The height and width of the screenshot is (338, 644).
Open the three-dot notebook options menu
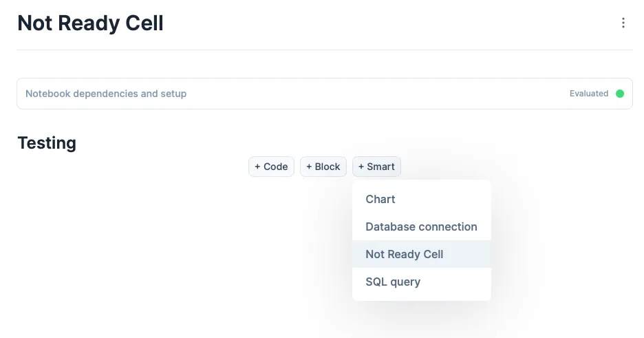(x=623, y=23)
